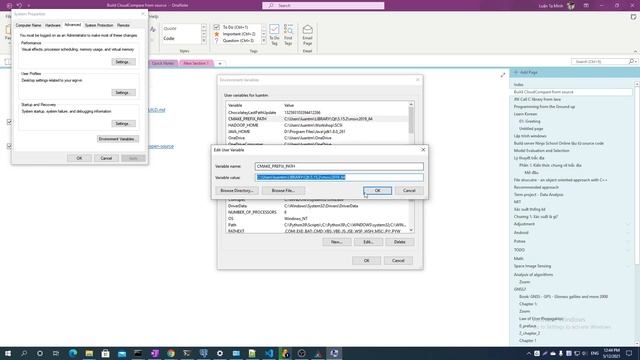Viewport: 640px width, 360px height.
Task: Collapse subpages chevron beside Adjustment page
Action: click(628, 224)
